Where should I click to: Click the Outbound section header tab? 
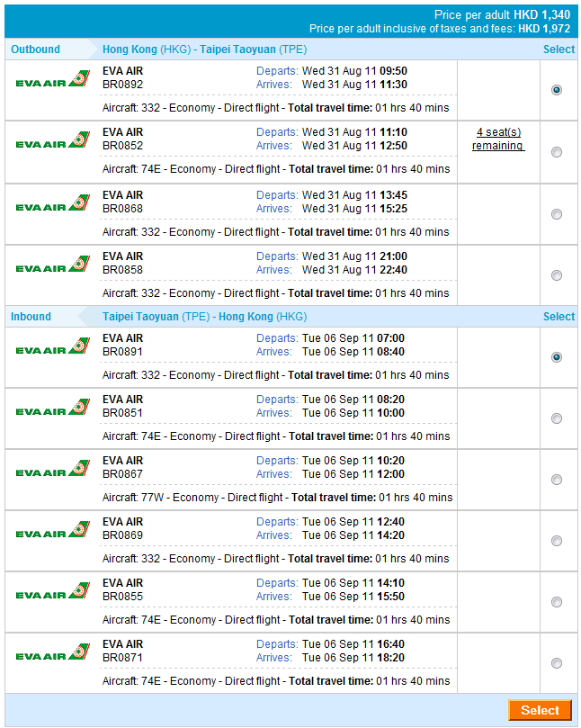[x=36, y=49]
